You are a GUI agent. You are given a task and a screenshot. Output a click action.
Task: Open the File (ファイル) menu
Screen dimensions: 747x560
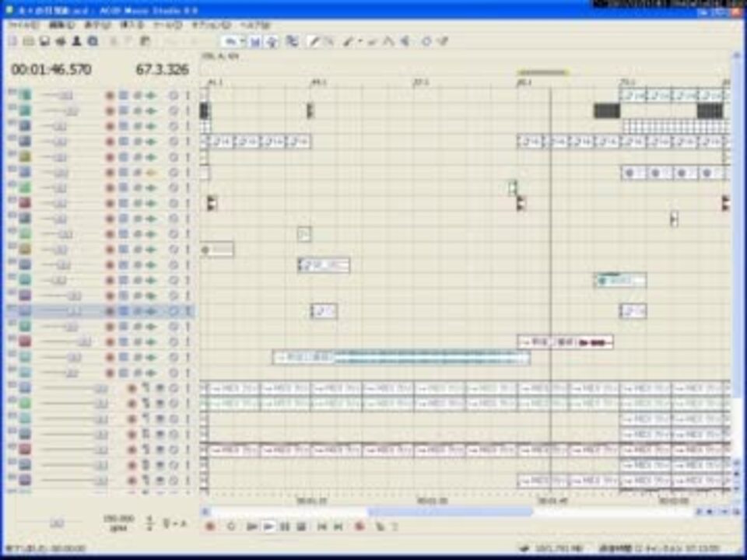23,25
